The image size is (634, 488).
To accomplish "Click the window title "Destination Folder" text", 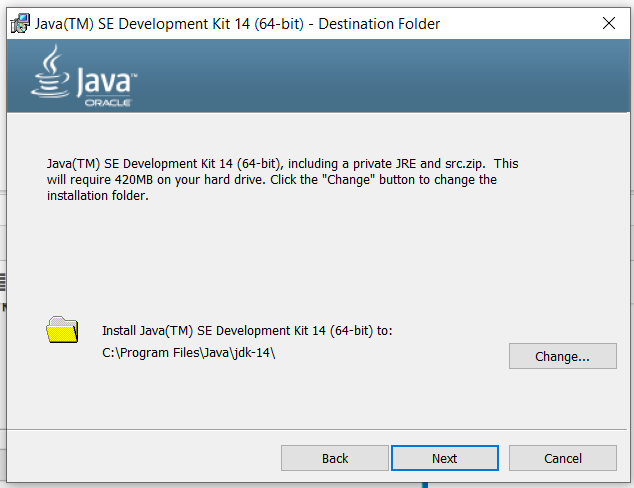I will pyautogui.click(x=379, y=24).
